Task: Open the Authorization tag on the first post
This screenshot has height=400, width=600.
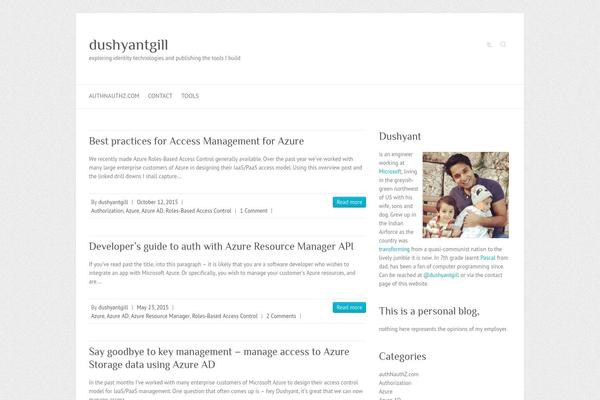Action: (107, 211)
